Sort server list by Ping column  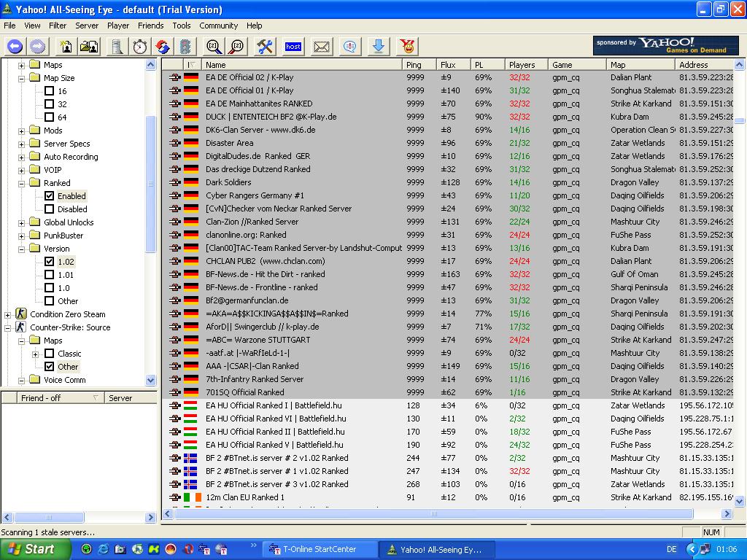419,65
